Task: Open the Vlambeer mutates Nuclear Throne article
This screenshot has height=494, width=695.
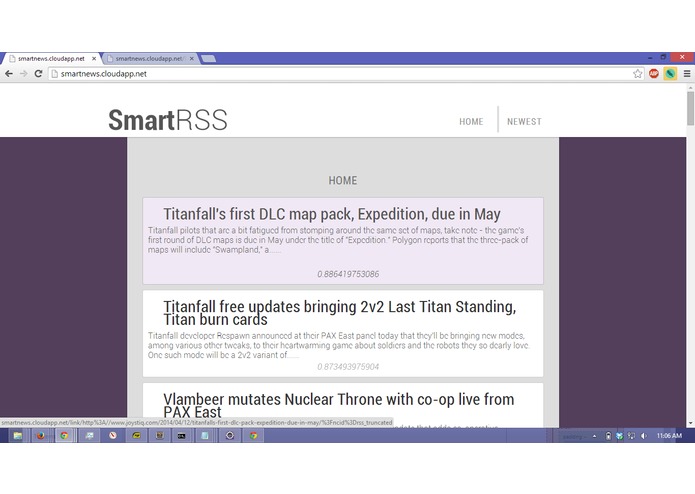Action: point(339,405)
